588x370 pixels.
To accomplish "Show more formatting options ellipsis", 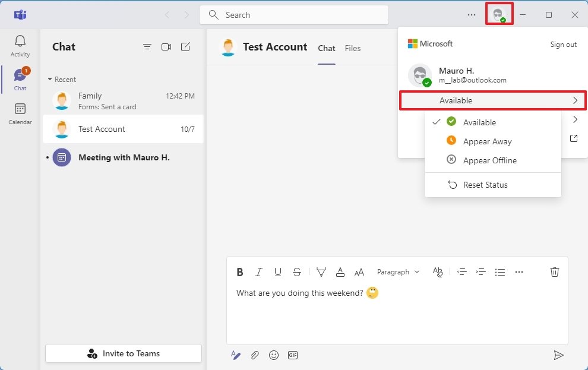I will click(519, 272).
